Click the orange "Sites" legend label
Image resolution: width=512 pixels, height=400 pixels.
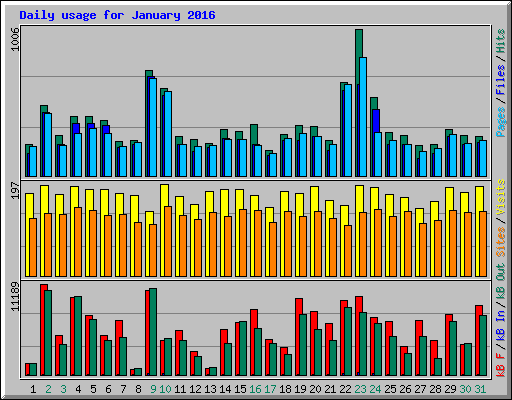(x=501, y=242)
